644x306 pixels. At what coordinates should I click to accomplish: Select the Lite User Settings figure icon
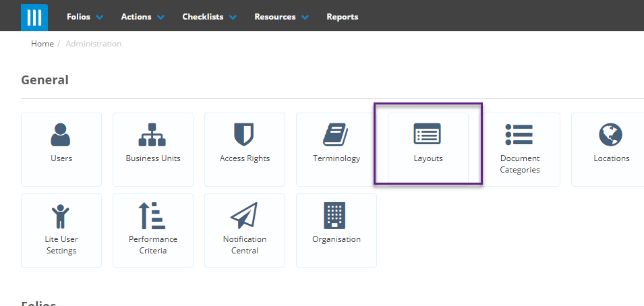61,216
